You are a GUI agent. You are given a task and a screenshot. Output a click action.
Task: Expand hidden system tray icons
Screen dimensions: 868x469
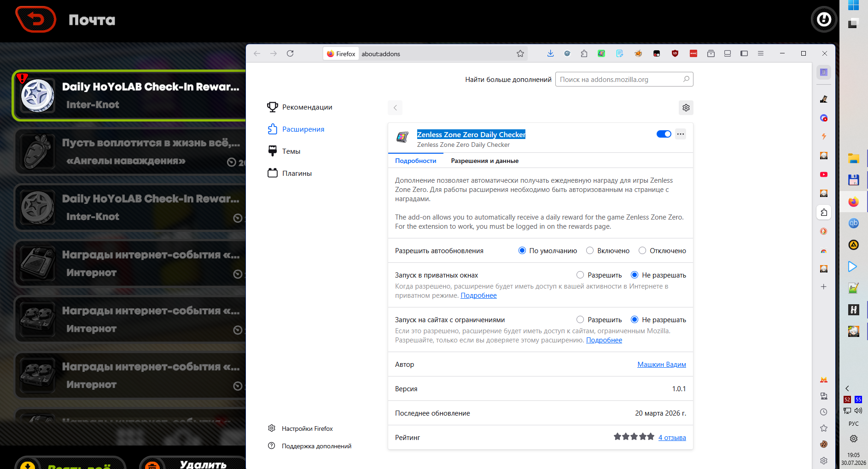[847, 388]
